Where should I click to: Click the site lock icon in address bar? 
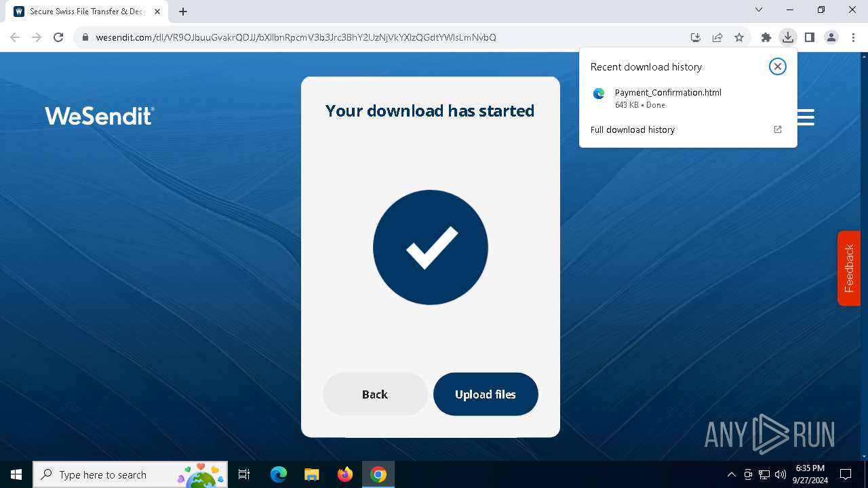coord(85,37)
